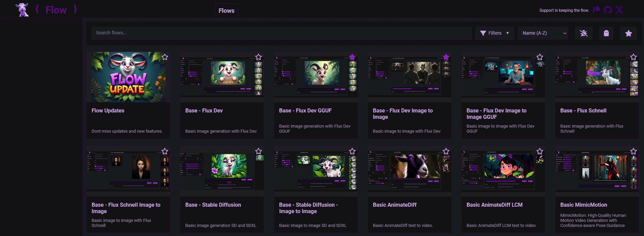Image resolution: width=644 pixels, height=236 pixels.
Task: Show favorites with the filled star button
Action: (x=629, y=33)
